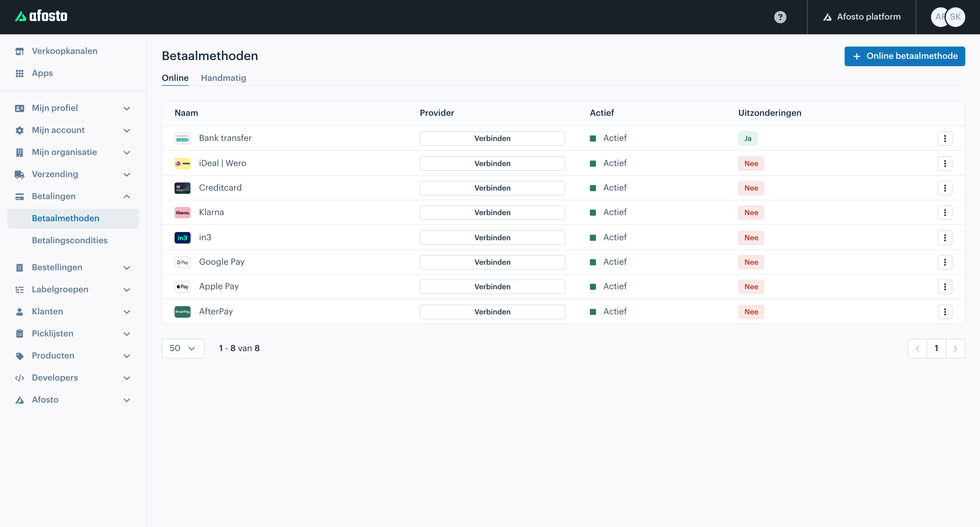980x527 pixels.
Task: Click the Picklijsten clipboard icon
Action: click(19, 334)
